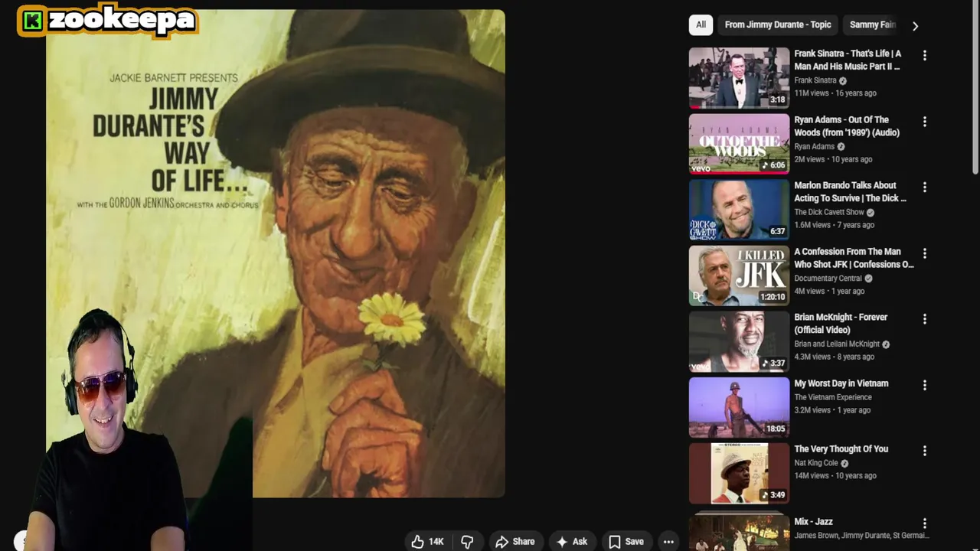Open options menu for JFK Confession video

point(924,253)
